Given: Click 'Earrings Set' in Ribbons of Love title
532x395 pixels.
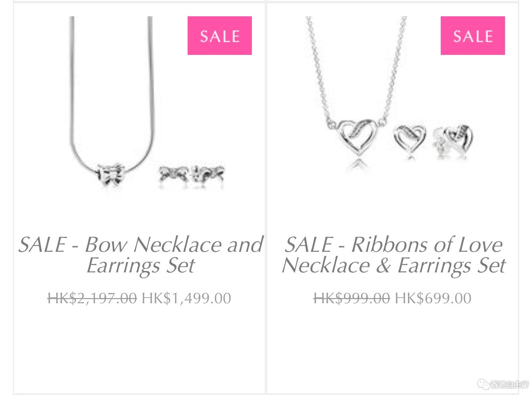Looking at the screenshot, I should 451,266.
